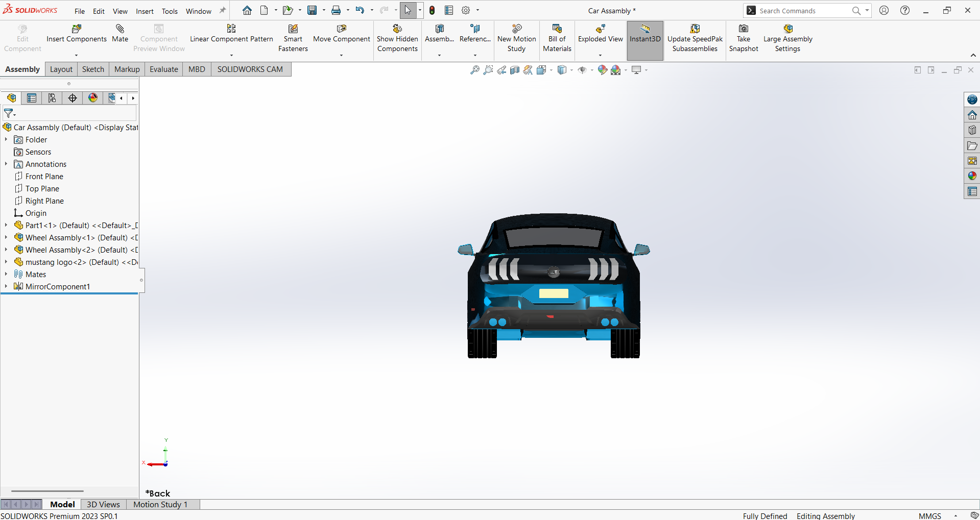The image size is (980, 520).
Task: Open Appearances tab in task pane
Action: tap(972, 176)
